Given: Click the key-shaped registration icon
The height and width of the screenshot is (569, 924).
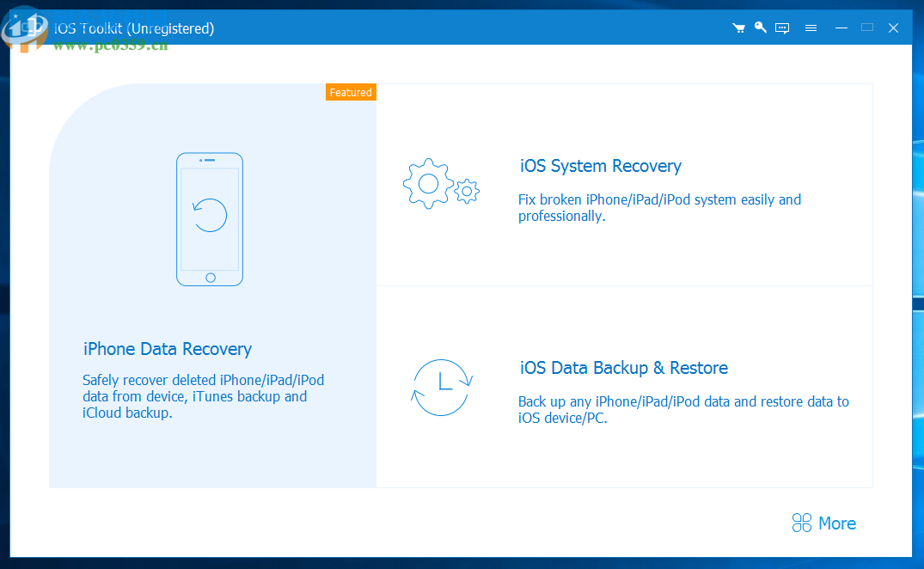Looking at the screenshot, I should tap(760, 27).
